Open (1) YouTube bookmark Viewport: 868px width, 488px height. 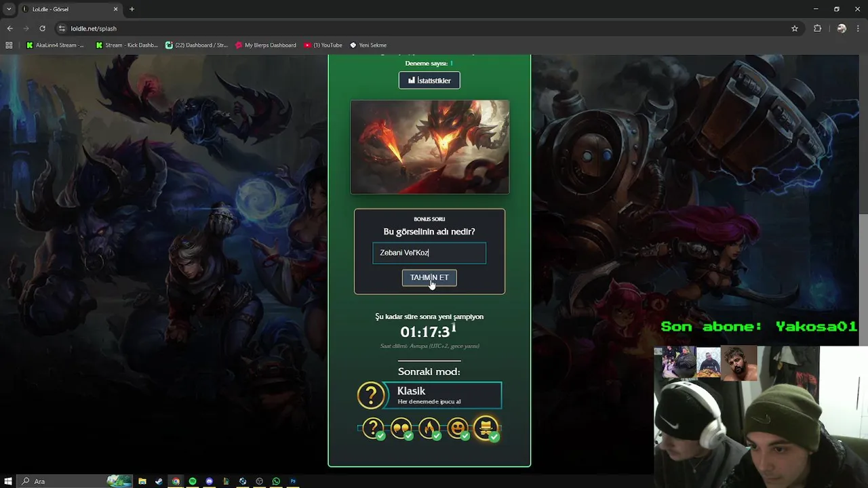323,45
